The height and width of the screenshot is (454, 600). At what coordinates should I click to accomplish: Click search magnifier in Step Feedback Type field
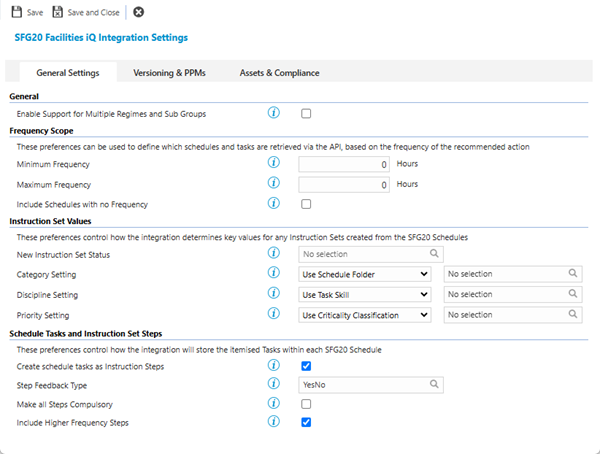coord(434,384)
